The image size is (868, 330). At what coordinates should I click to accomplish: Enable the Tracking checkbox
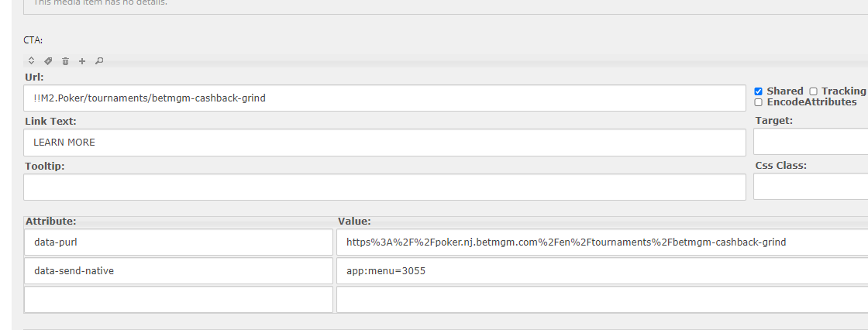click(813, 91)
